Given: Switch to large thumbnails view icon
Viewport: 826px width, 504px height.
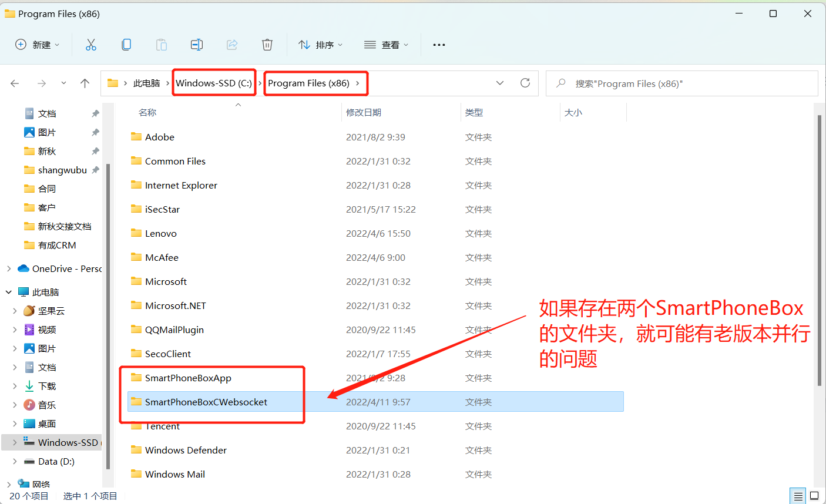Looking at the screenshot, I should (814, 496).
